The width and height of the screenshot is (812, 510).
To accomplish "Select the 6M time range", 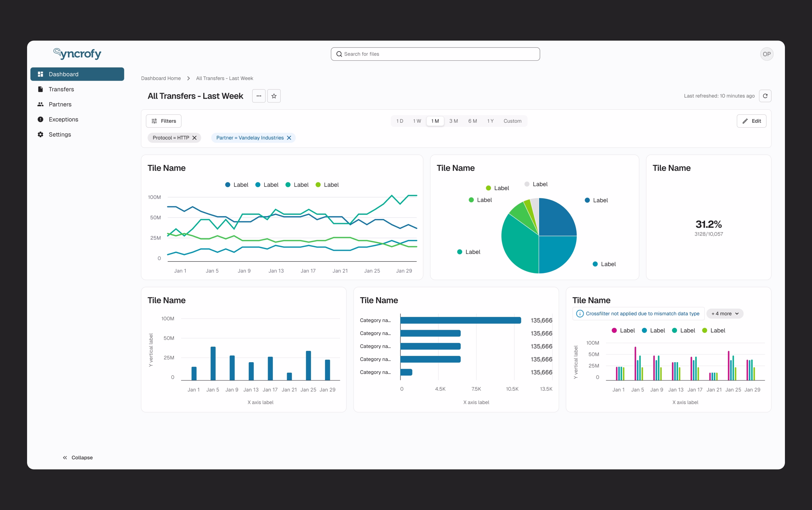I will tap(472, 121).
